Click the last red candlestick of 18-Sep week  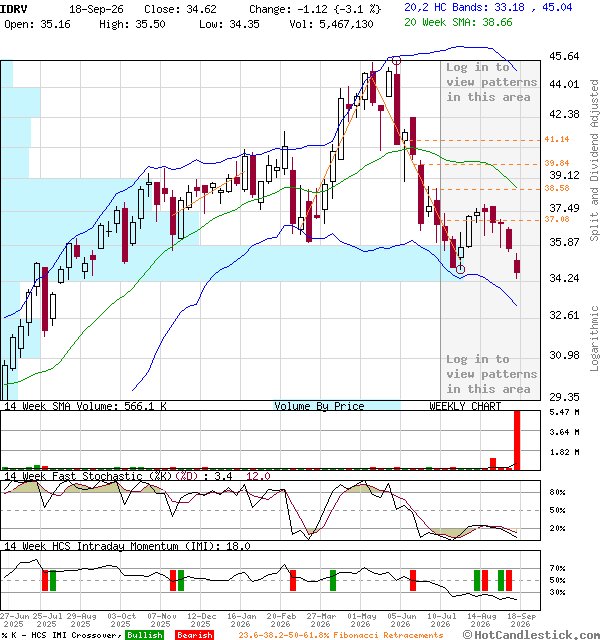pos(517,266)
